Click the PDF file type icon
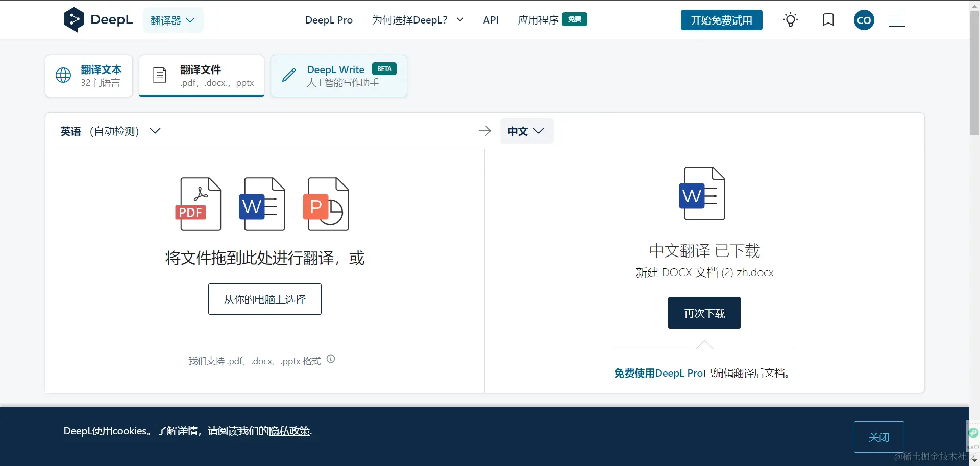The height and width of the screenshot is (466, 980). coord(198,204)
